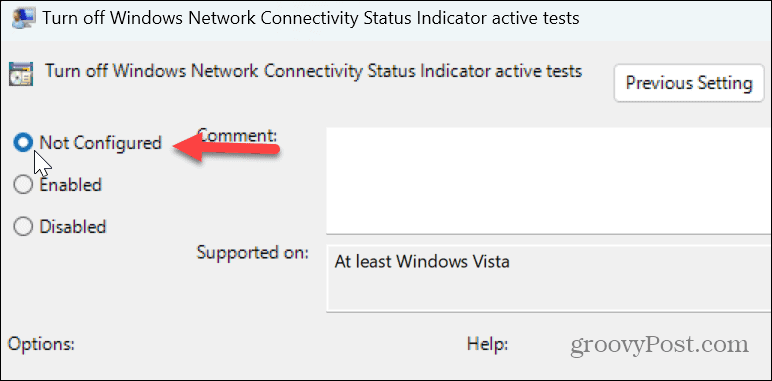Click the policy setting icon beside the heading
Viewport: 772px width, 381px height.
pyautogui.click(x=21, y=74)
